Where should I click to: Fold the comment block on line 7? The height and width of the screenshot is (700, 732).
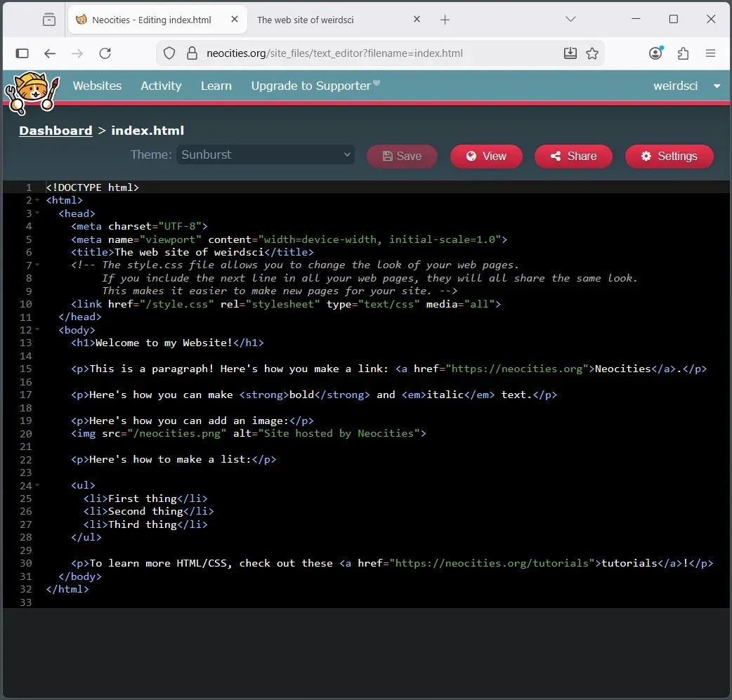[x=37, y=265]
